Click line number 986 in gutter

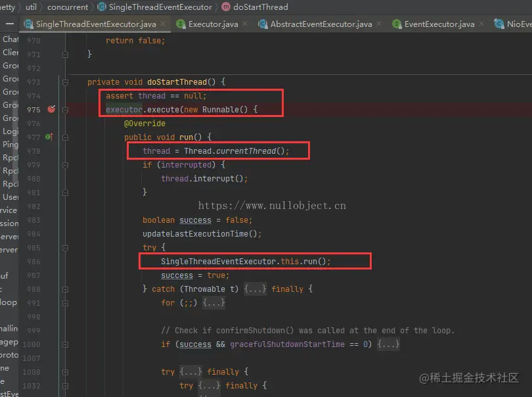pyautogui.click(x=33, y=262)
